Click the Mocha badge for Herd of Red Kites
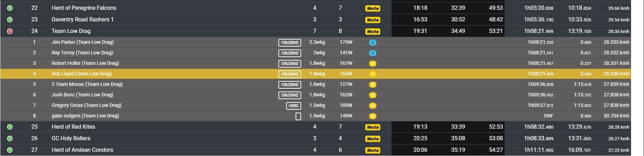Screen dimensions: 644x156 373,127
